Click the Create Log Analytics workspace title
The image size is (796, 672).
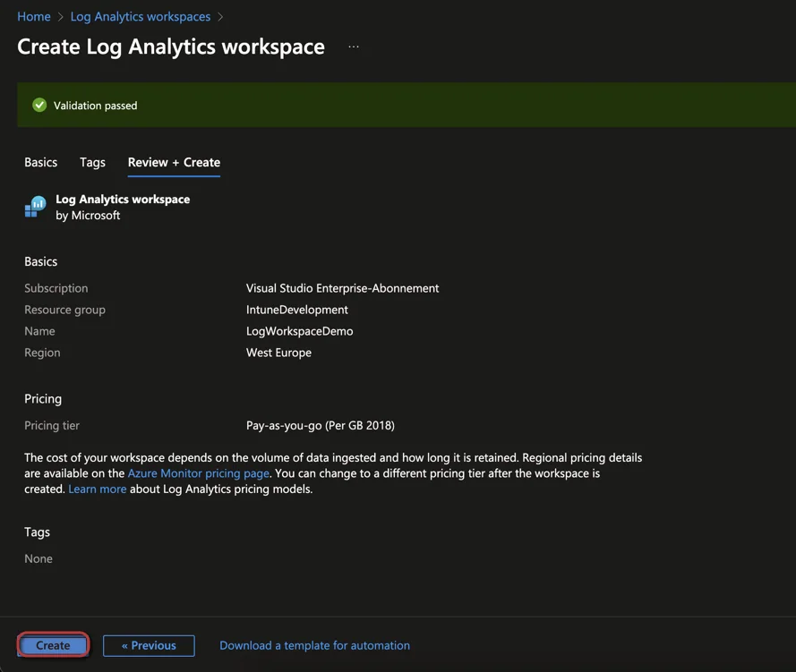(171, 47)
